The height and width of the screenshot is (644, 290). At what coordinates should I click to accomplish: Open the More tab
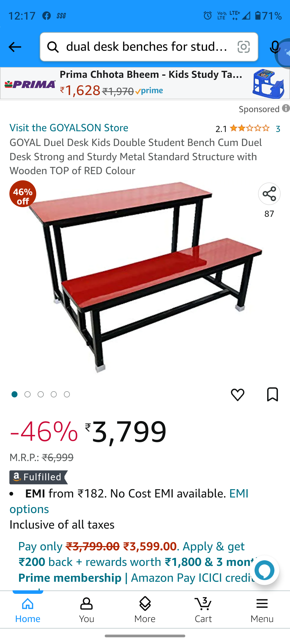pyautogui.click(x=145, y=610)
